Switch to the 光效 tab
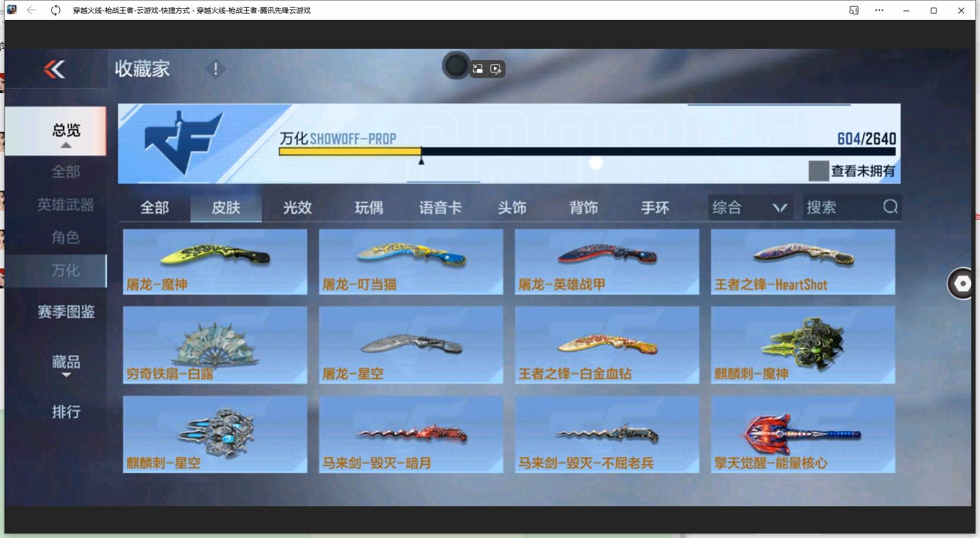This screenshot has width=980, height=538. point(297,208)
